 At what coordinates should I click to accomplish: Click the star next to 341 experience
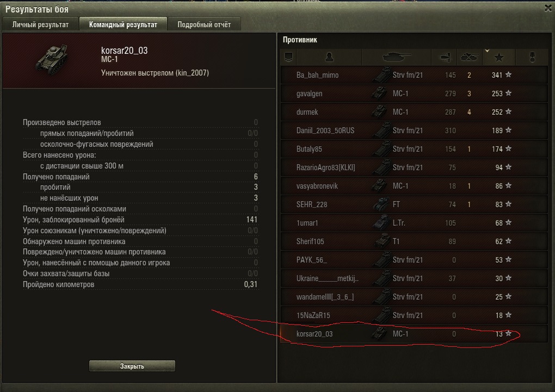(509, 74)
